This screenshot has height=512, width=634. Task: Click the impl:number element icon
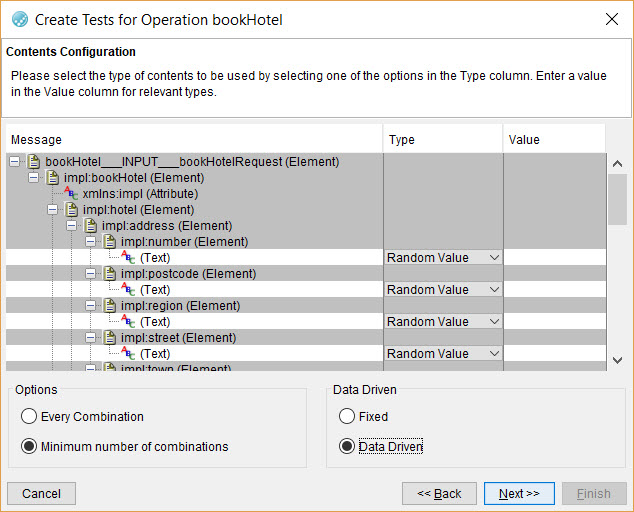coord(109,242)
